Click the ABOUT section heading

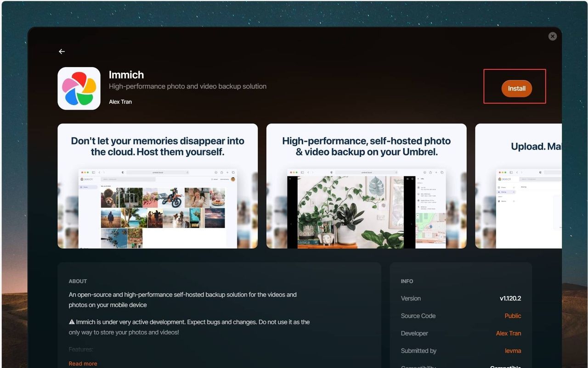(78, 281)
